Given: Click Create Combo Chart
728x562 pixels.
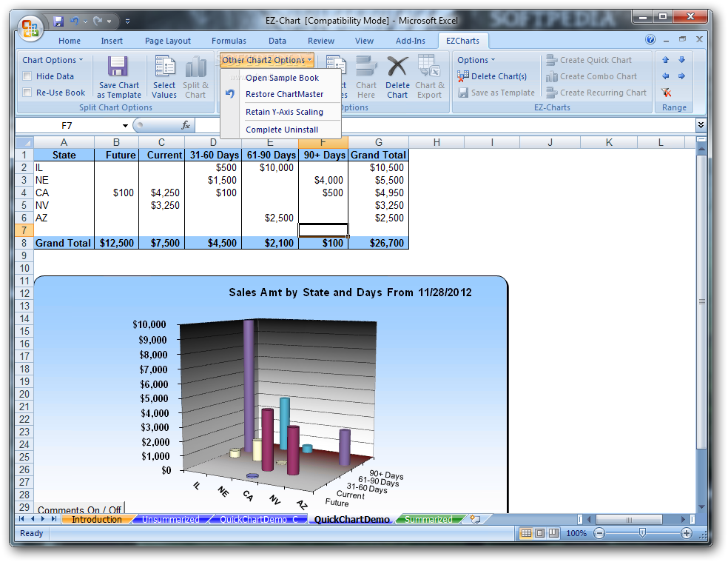Looking at the screenshot, I should [x=592, y=76].
